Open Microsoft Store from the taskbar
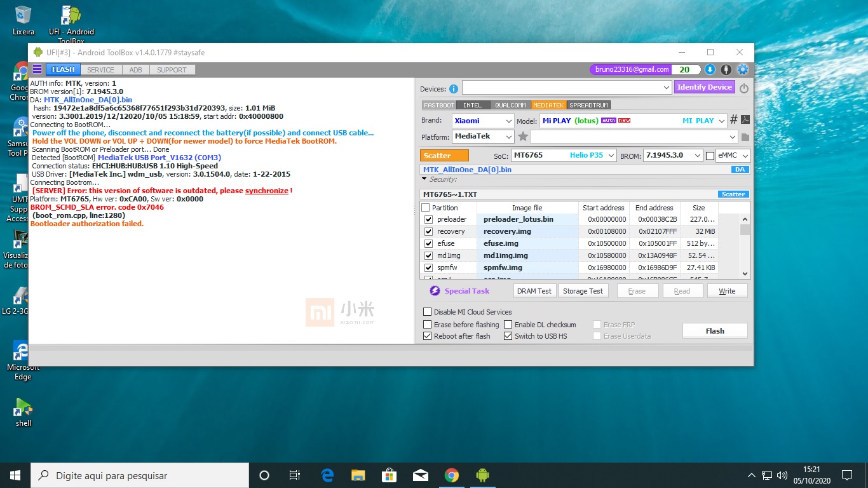Screen dimensions: 868x488 (390, 475)
